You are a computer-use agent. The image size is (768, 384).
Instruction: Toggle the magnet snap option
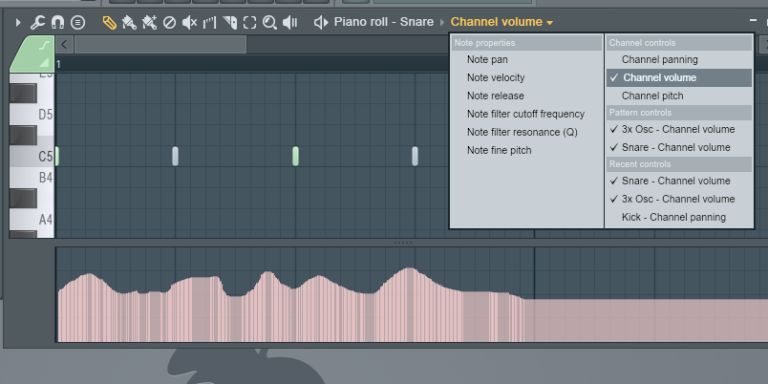pos(57,23)
